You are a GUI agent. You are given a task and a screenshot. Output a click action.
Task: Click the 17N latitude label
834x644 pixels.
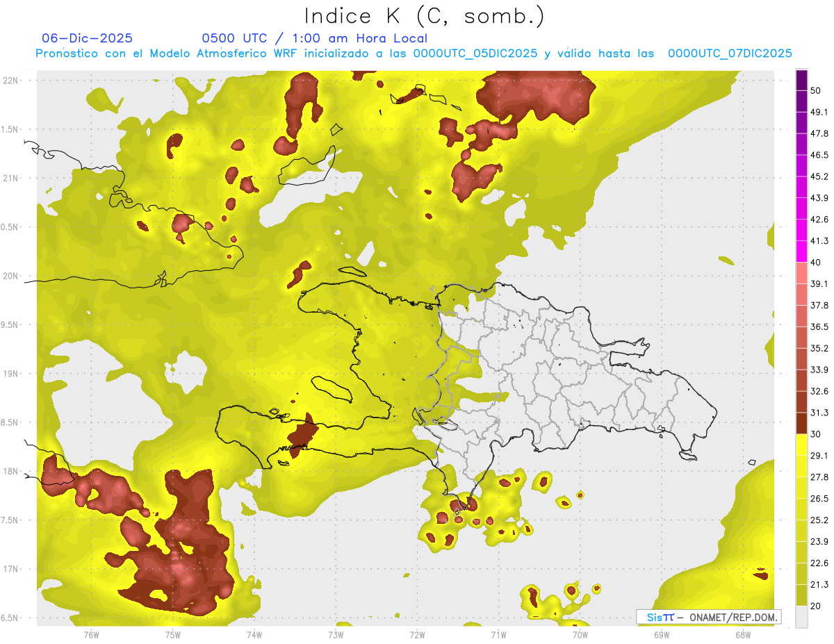point(11,569)
